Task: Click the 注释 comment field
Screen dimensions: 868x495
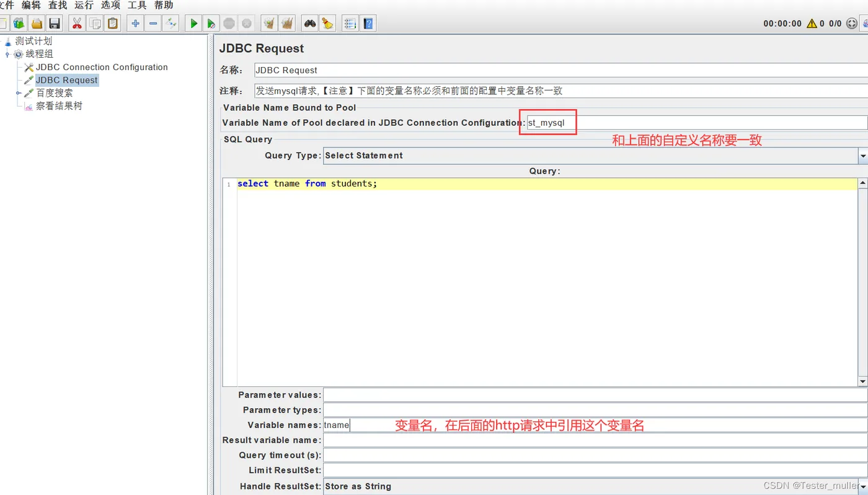Action: (561, 91)
